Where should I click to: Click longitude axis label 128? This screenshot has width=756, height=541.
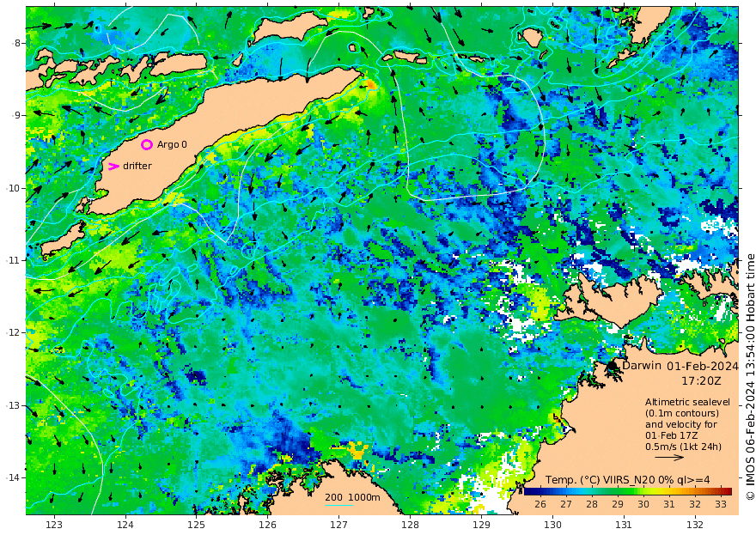coord(411,525)
